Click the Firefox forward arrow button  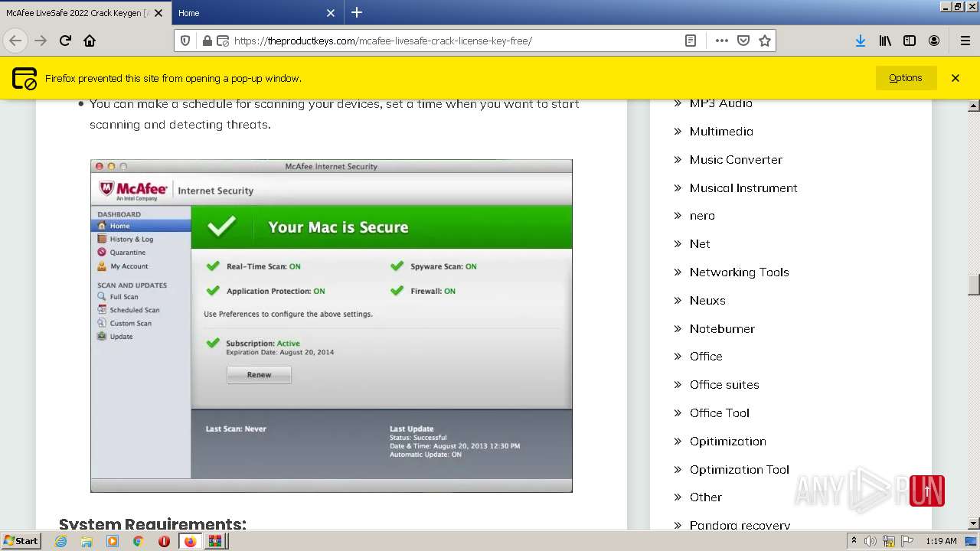coord(41,41)
